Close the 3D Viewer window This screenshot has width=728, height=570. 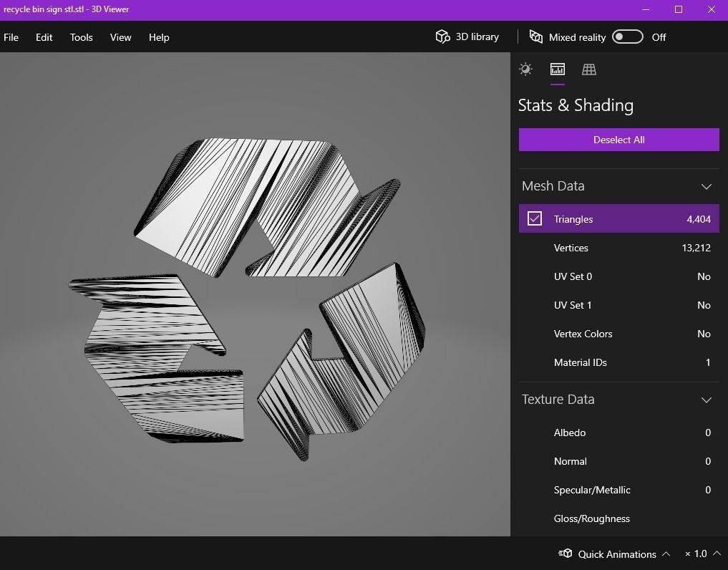712,9
